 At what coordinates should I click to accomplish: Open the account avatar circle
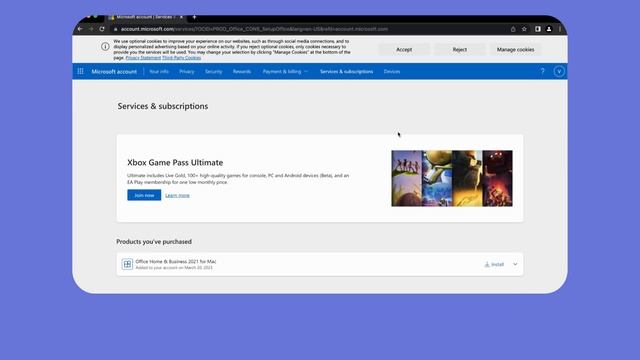559,71
